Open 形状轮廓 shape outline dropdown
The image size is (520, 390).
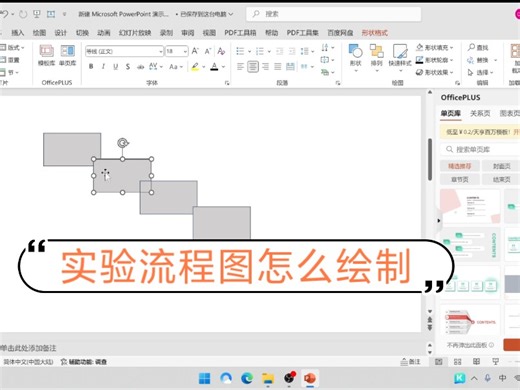point(434,60)
